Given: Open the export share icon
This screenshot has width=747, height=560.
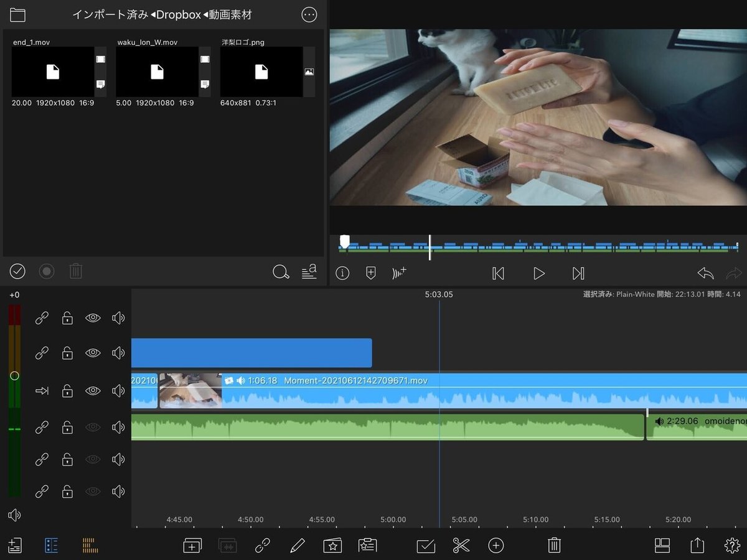Looking at the screenshot, I should click(x=697, y=545).
